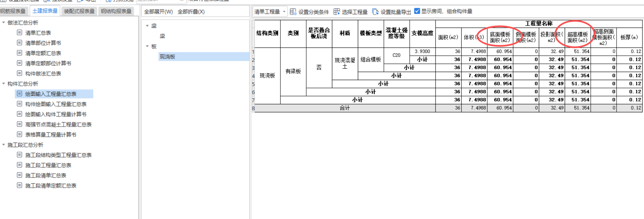Click the 有梁板 category cell
The width and height of the screenshot is (644, 219).
[x=293, y=71]
